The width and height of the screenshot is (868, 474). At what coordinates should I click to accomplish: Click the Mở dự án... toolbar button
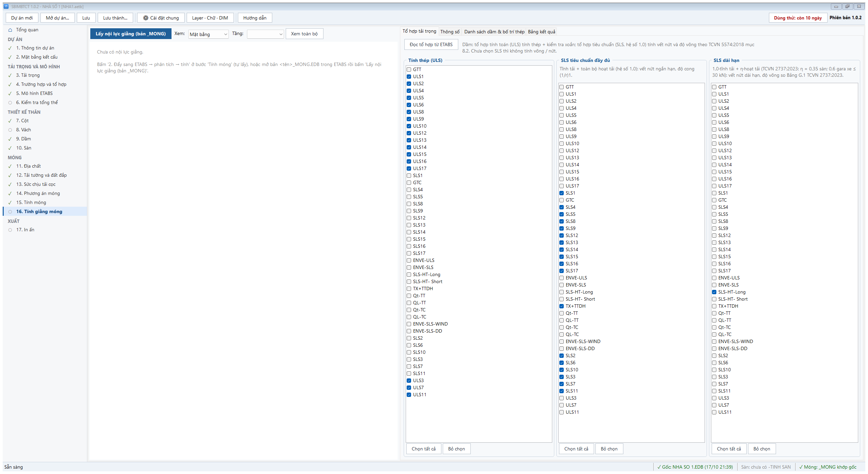point(57,18)
